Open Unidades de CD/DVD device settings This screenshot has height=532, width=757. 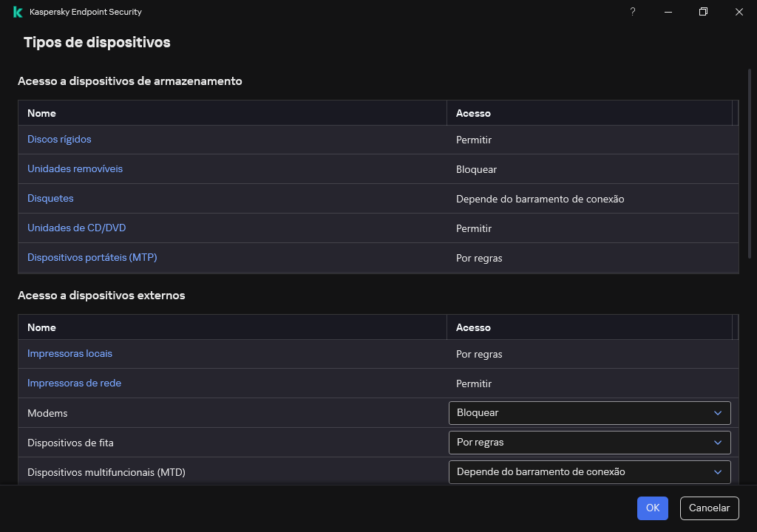pos(76,228)
